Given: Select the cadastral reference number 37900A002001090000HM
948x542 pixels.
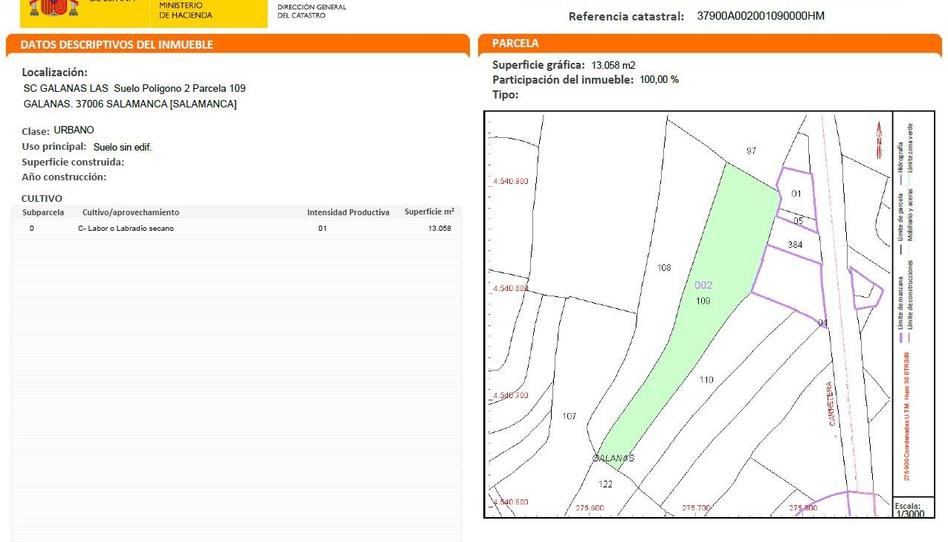Looking at the screenshot, I should click(760, 16).
